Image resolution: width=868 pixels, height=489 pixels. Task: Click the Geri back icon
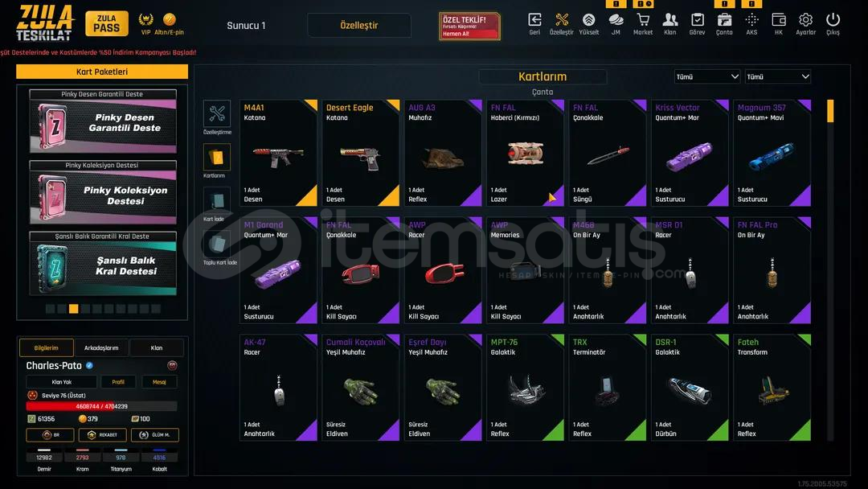(534, 20)
